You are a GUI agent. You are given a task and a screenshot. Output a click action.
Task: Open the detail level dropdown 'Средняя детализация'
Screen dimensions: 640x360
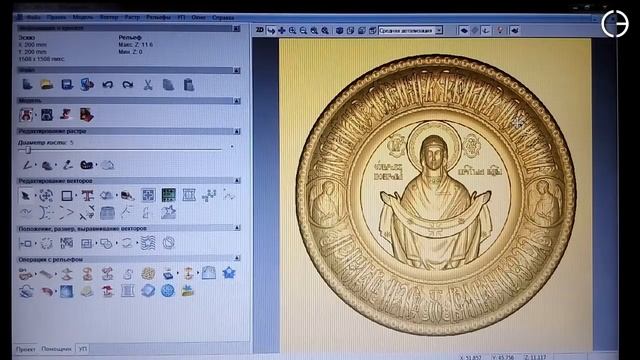411,31
